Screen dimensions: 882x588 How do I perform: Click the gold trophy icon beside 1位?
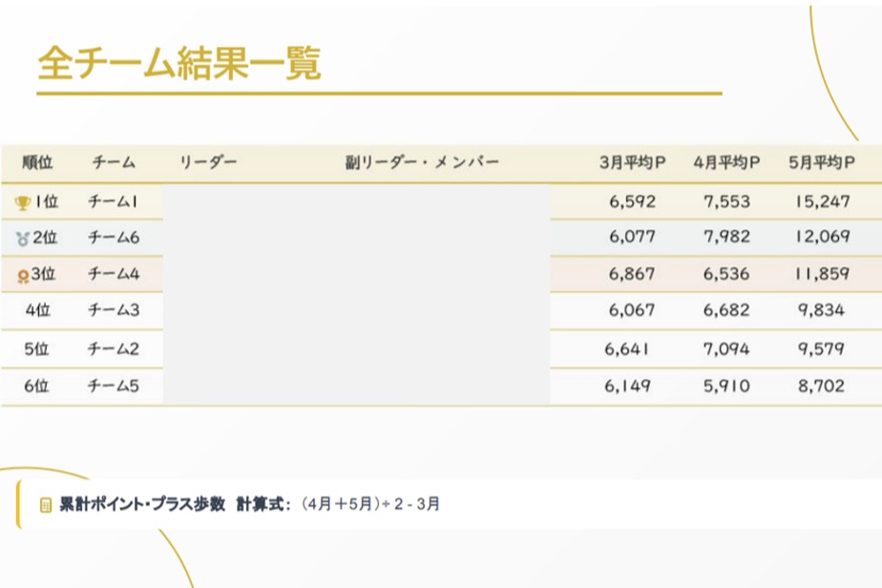pyautogui.click(x=23, y=202)
